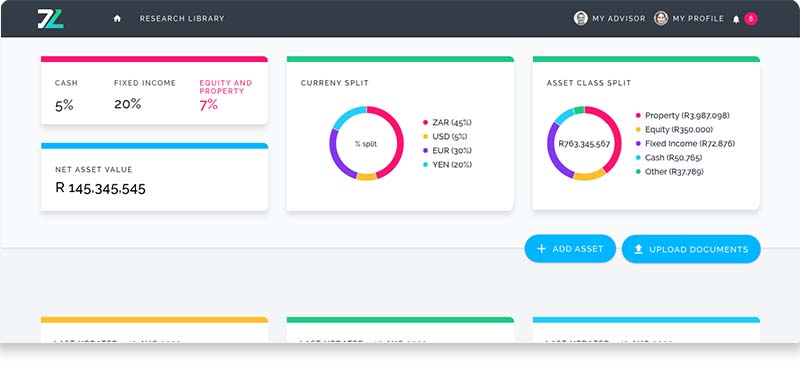
Task: Click the center of the Currency Split donut chart
Action: (366, 144)
